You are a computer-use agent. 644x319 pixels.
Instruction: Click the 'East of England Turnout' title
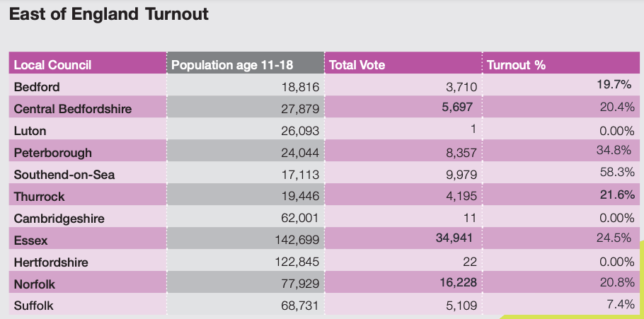(x=109, y=14)
